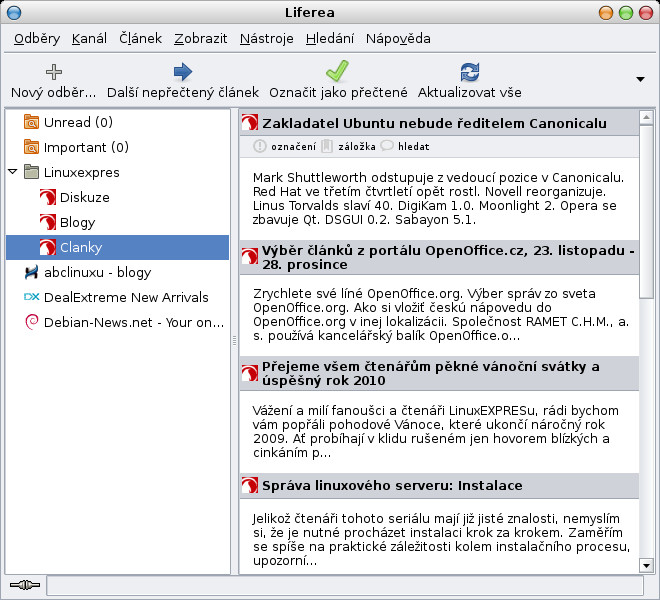Screen dimensions: 660x600
Task: Click the blue arrow next unread icon
Action: [x=183, y=72]
